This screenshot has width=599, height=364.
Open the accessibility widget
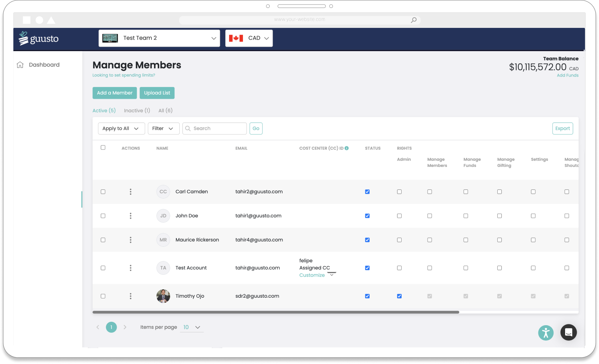click(546, 333)
